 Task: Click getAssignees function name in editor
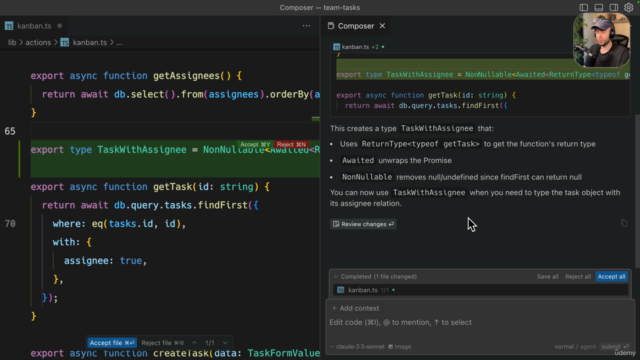click(x=187, y=76)
